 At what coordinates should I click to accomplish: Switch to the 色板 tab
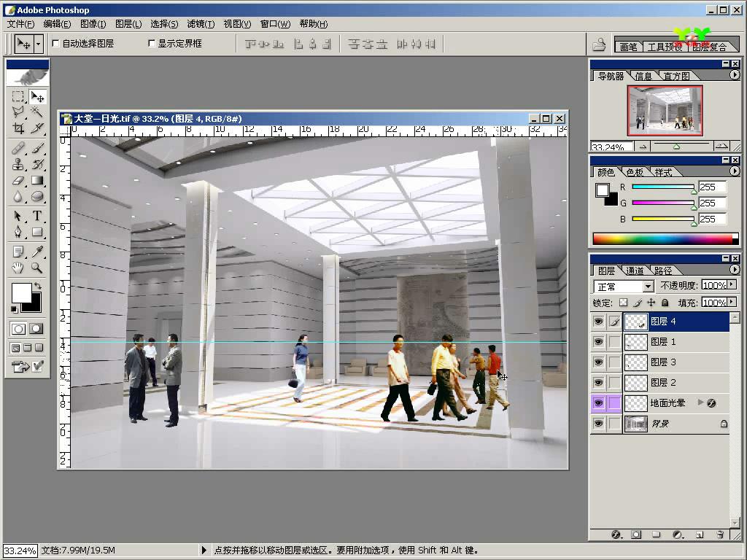634,172
